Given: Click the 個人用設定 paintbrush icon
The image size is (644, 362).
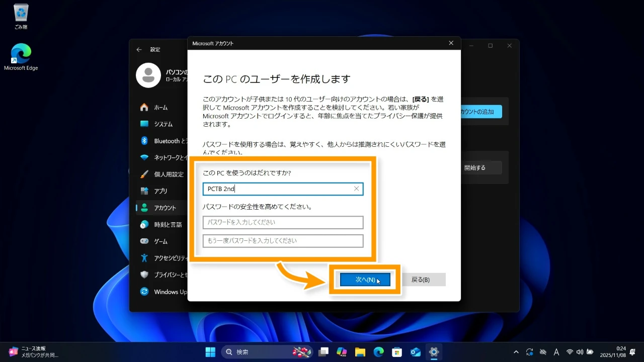Looking at the screenshot, I should (144, 174).
